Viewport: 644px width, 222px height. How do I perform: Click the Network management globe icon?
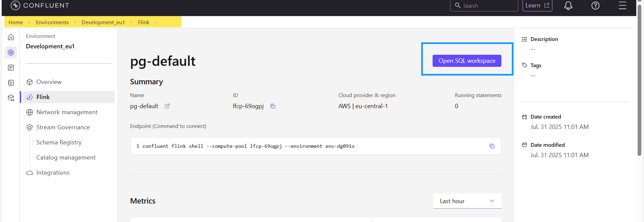click(x=30, y=112)
